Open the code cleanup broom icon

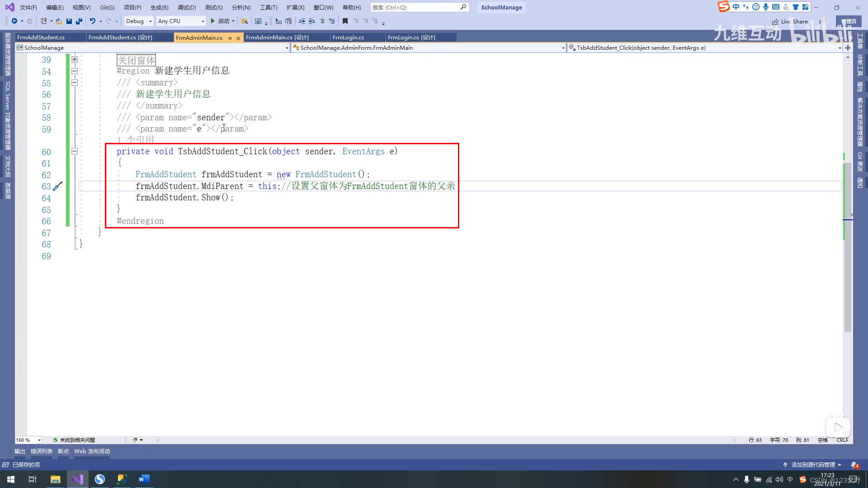pyautogui.click(x=135, y=440)
